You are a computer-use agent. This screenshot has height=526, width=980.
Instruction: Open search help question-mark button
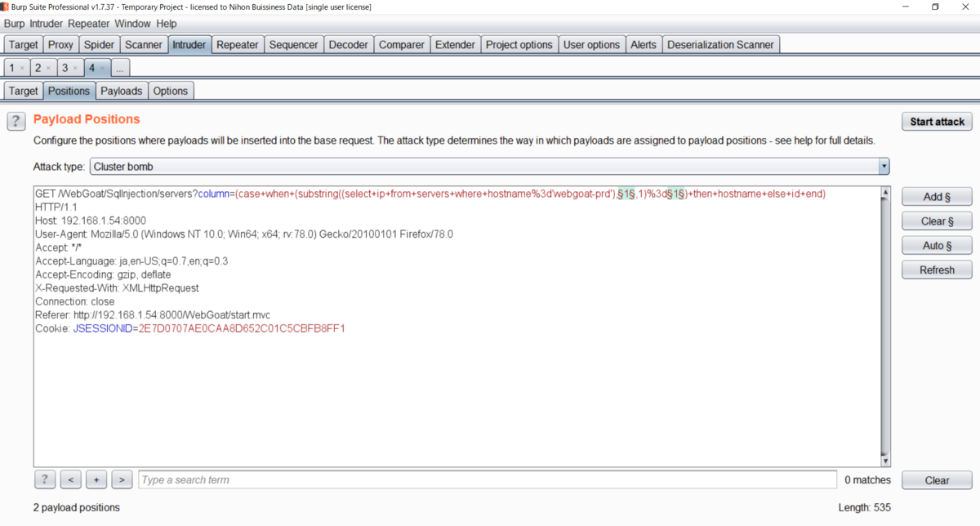tap(45, 479)
